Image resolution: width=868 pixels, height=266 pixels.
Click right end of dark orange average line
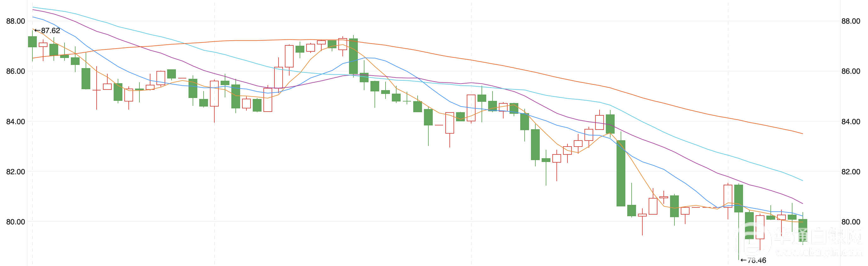tap(803, 134)
